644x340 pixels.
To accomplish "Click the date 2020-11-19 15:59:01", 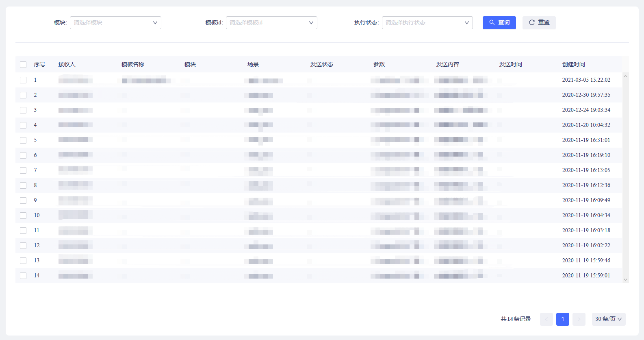I will pyautogui.click(x=586, y=276).
